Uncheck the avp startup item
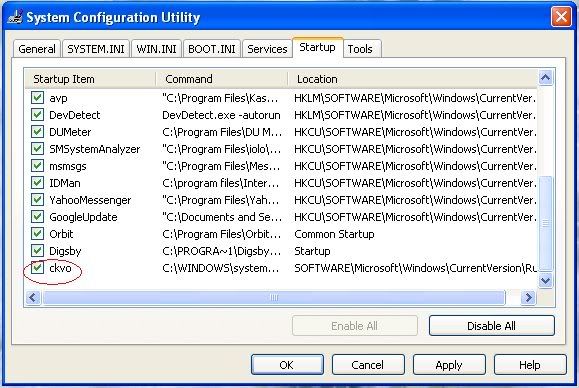This screenshot has width=579, height=388. [x=37, y=98]
